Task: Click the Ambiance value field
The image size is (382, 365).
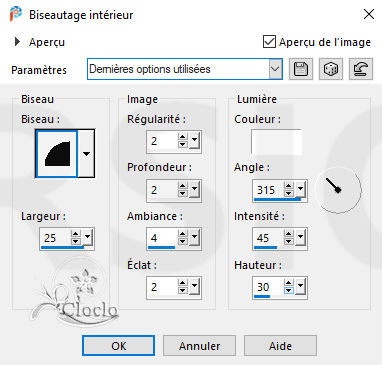Action: 162,238
